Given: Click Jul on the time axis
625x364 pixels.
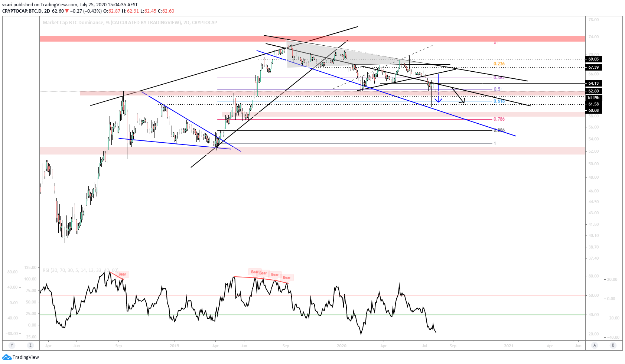Looking at the screenshot, I should (x=424, y=346).
